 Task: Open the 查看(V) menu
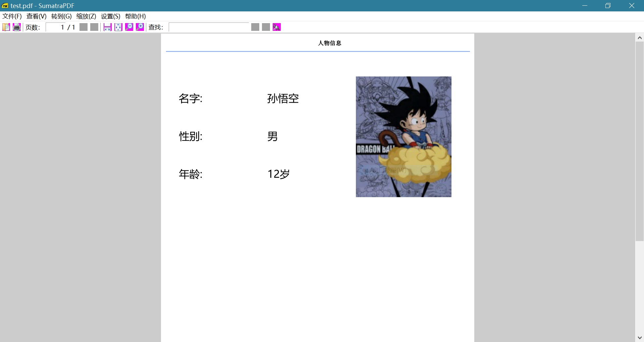click(36, 16)
